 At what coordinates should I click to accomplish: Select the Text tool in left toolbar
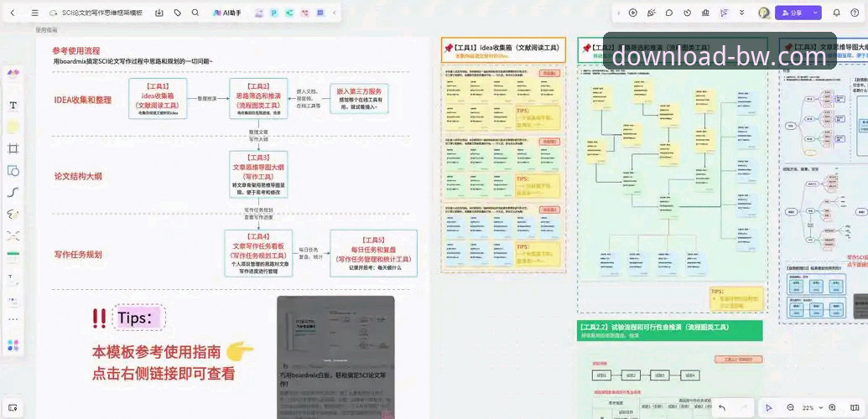tap(13, 105)
